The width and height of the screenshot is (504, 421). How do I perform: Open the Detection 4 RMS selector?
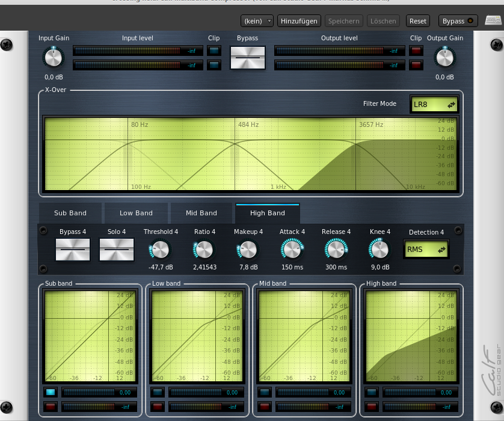click(x=426, y=250)
